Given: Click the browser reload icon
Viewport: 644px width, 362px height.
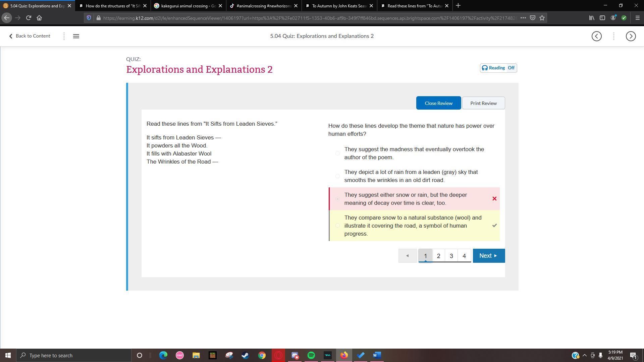Looking at the screenshot, I should [29, 18].
